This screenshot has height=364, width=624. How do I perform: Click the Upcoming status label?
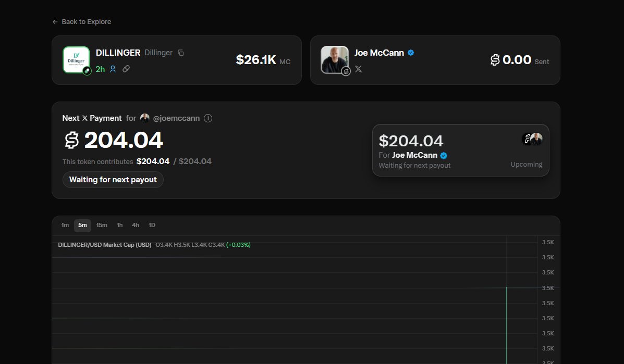pos(526,165)
